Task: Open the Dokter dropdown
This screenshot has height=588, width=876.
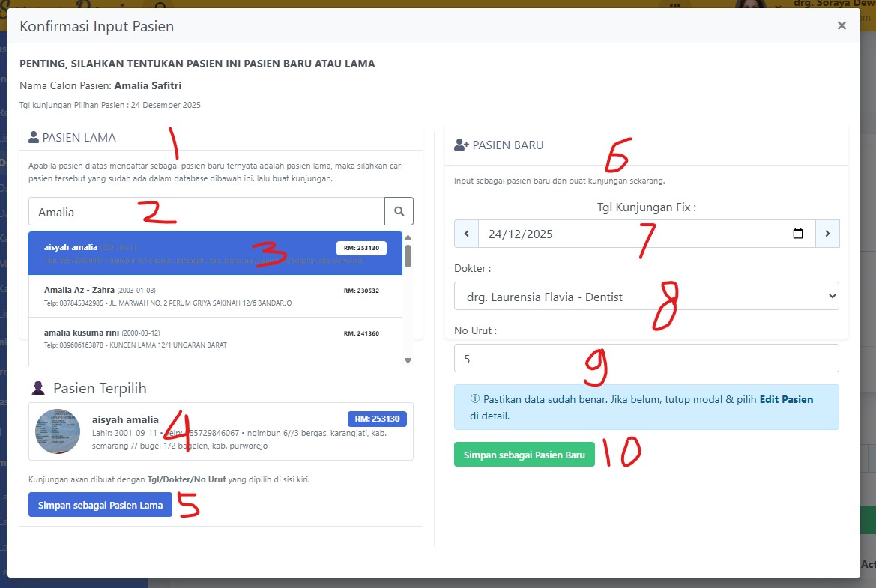Action: pos(646,297)
